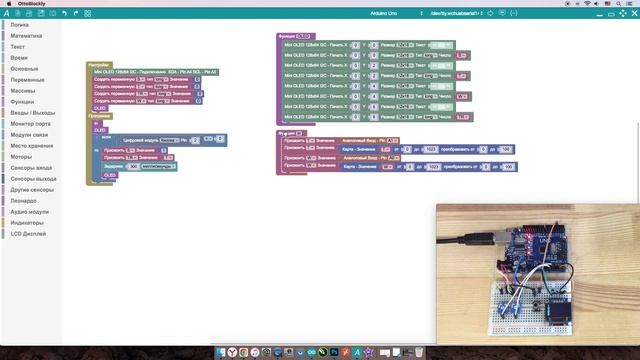The image size is (640, 360).
Task: Save the project with the floppy icon
Action: pyautogui.click(x=41, y=13)
